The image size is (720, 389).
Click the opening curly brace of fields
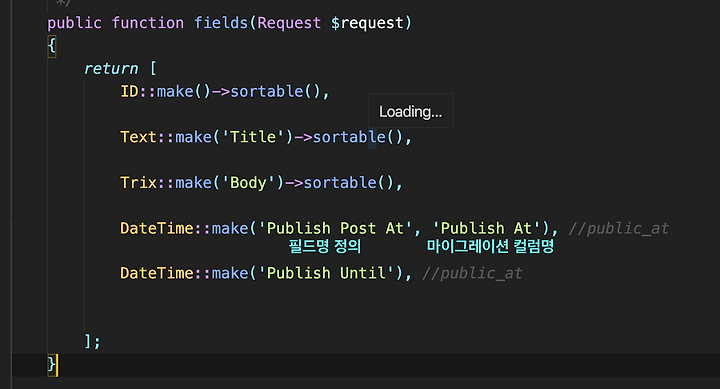tap(52, 46)
